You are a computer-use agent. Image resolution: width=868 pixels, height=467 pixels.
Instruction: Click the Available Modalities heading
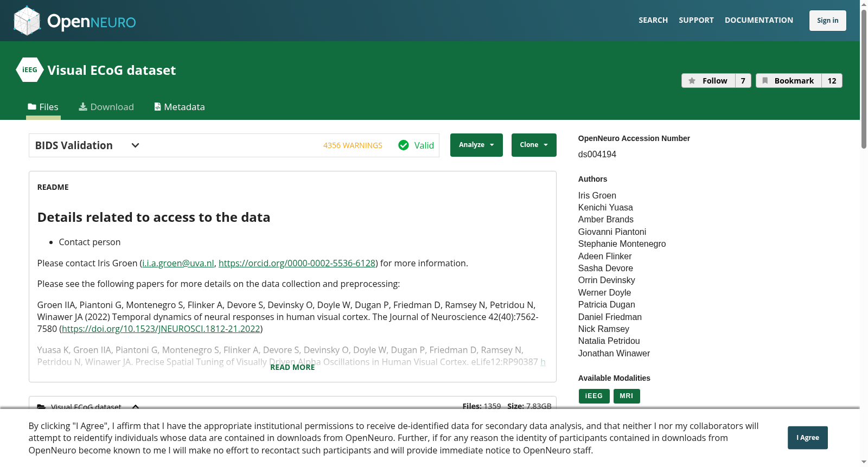[614, 378]
